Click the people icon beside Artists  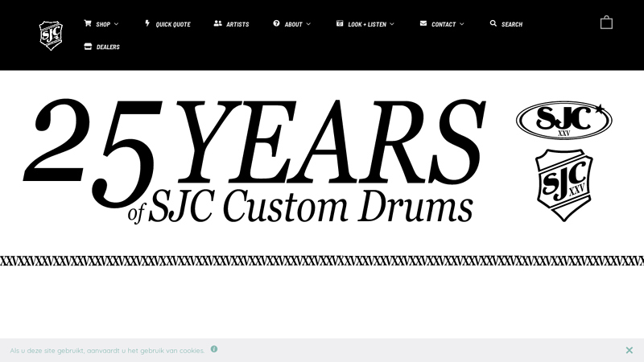217,23
